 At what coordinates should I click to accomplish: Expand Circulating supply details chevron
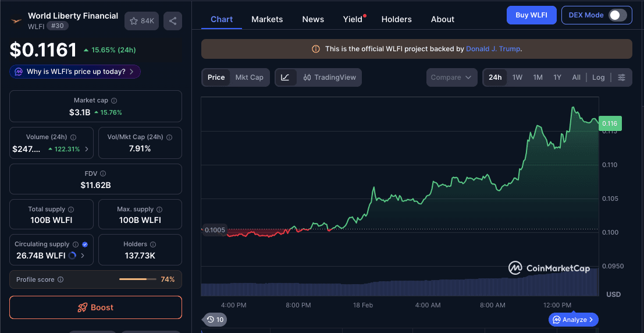[x=83, y=256]
